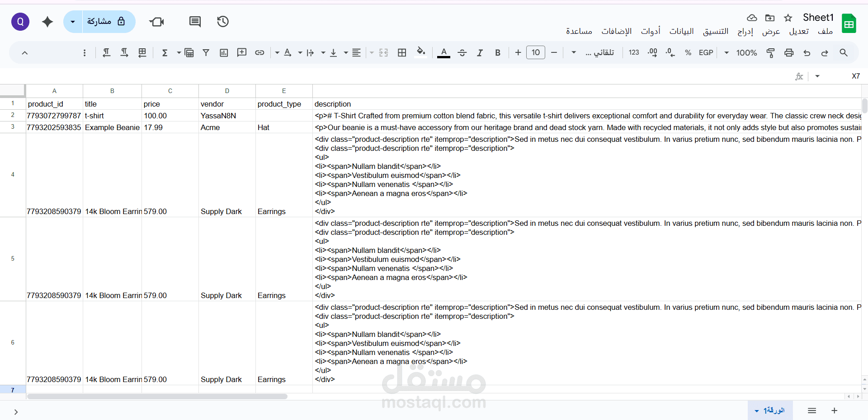Viewport: 868px width, 420px height.
Task: Toggle bold formatting
Action: (498, 53)
